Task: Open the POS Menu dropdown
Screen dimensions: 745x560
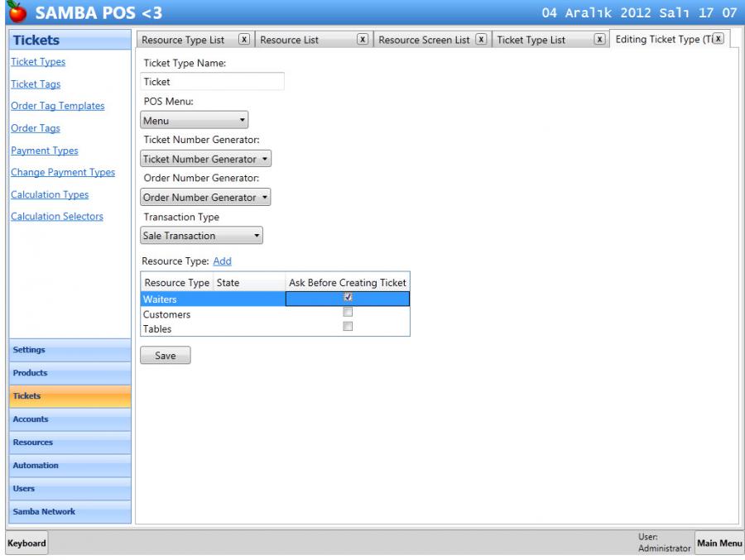Action: click(x=195, y=121)
